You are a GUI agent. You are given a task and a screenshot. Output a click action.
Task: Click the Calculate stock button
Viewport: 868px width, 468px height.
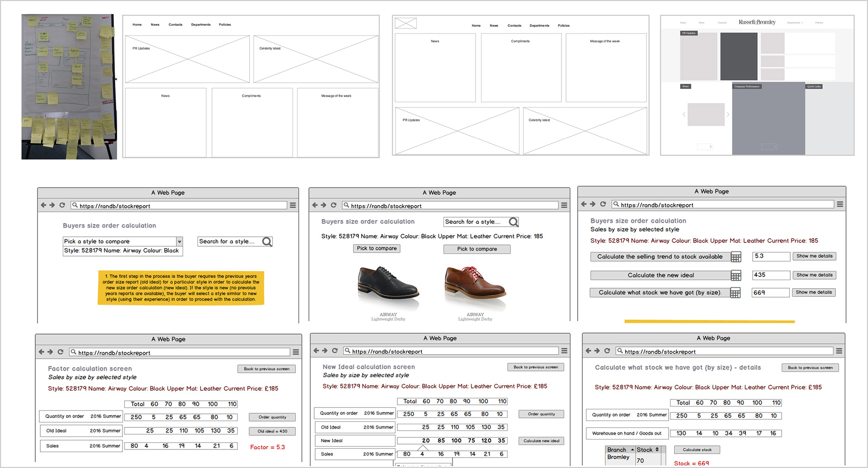click(x=697, y=450)
